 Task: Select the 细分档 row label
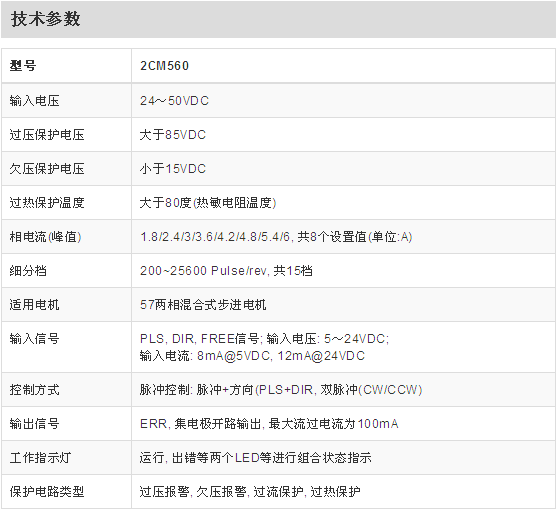click(x=28, y=271)
